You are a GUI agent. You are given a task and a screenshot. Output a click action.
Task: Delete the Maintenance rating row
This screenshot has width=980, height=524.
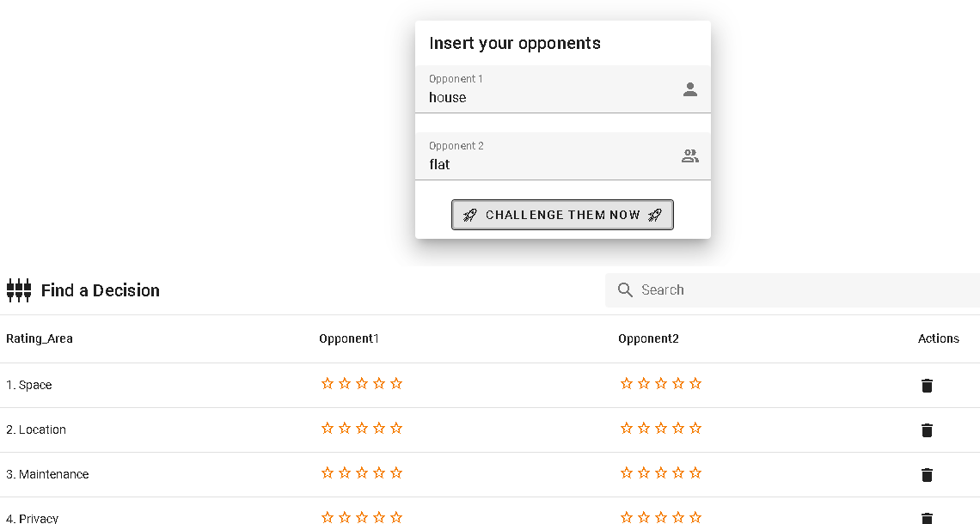pos(927,475)
